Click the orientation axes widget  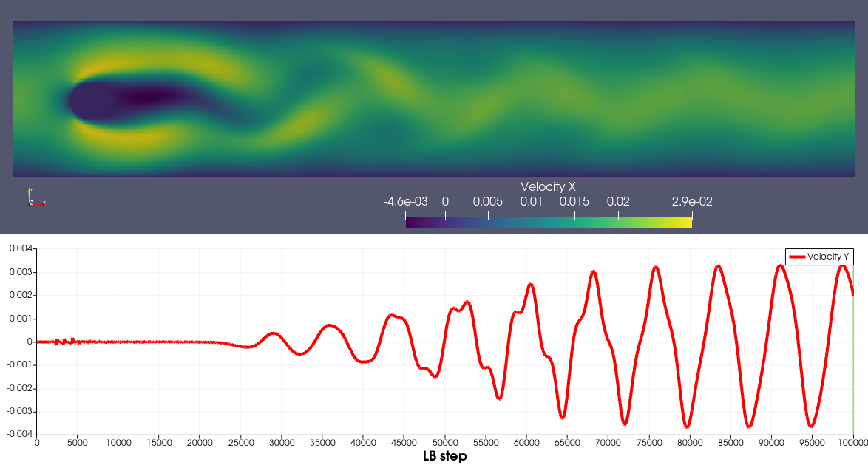(x=35, y=197)
